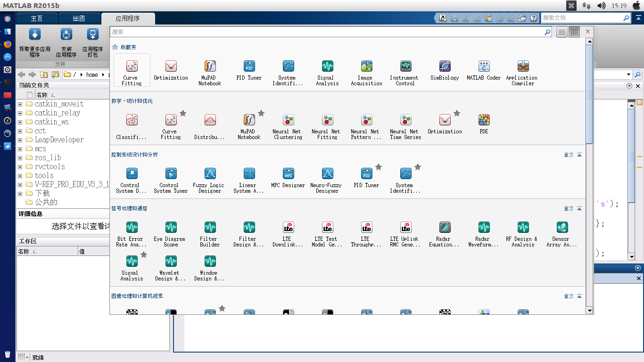This screenshot has width=644, height=362.
Task: Open the Sensor Array Analyzer app
Action: pyautogui.click(x=561, y=228)
